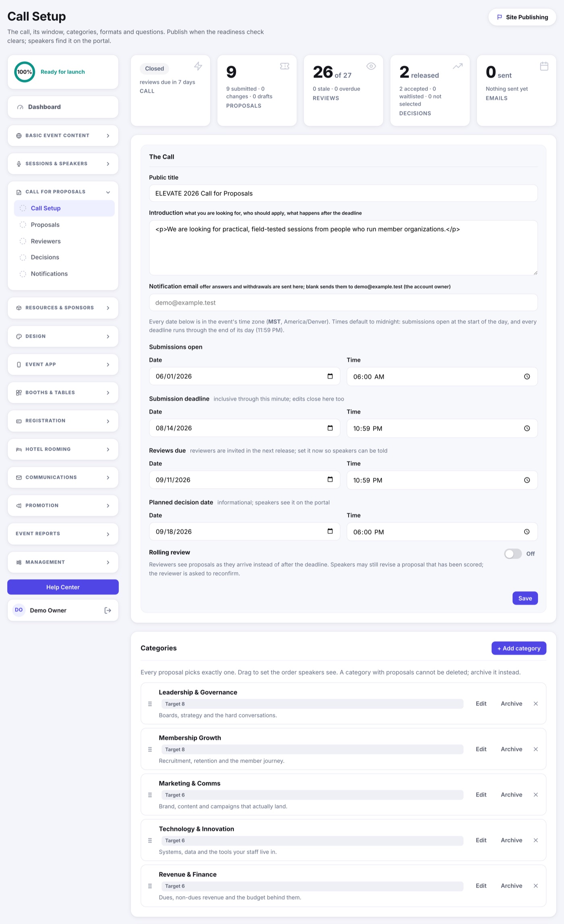The image size is (564, 924).
Task: Expand Resources & Sponsors section
Action: click(63, 308)
